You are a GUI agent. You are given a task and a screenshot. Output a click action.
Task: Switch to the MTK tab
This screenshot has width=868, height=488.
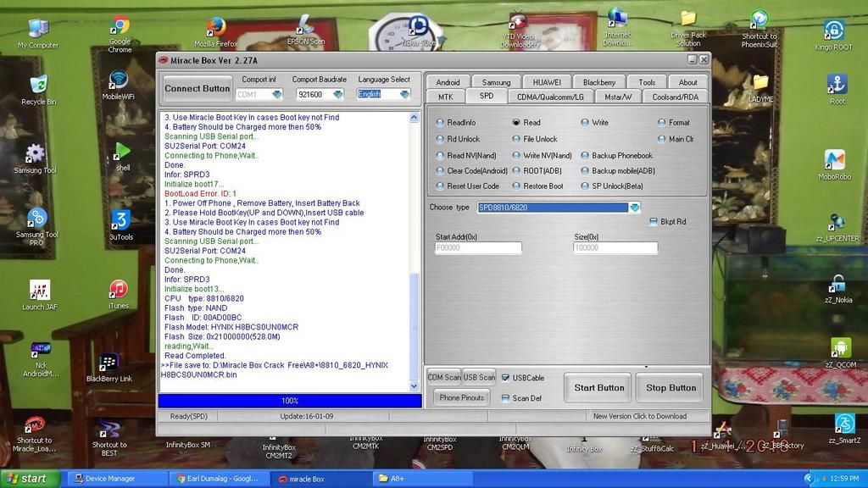[x=446, y=97]
